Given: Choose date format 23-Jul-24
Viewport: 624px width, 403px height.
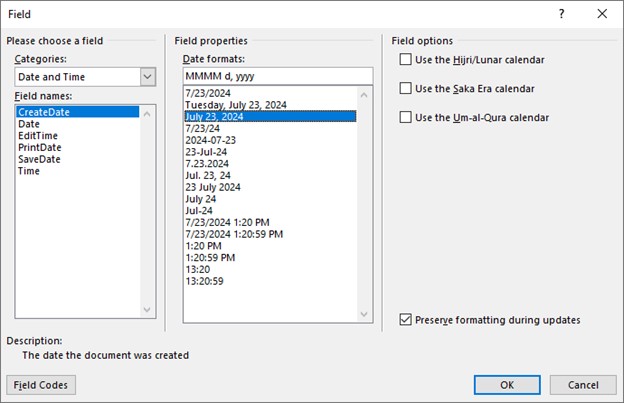Looking at the screenshot, I should (270, 152).
